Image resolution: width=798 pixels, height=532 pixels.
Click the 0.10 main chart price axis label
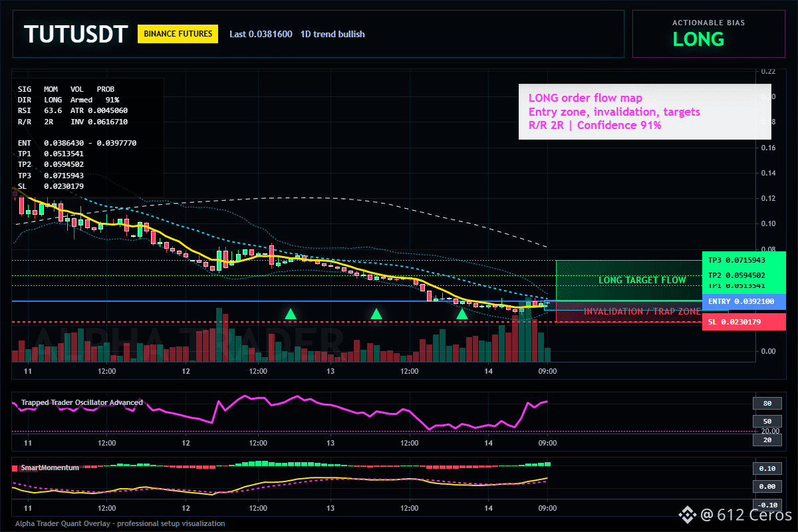point(768,223)
